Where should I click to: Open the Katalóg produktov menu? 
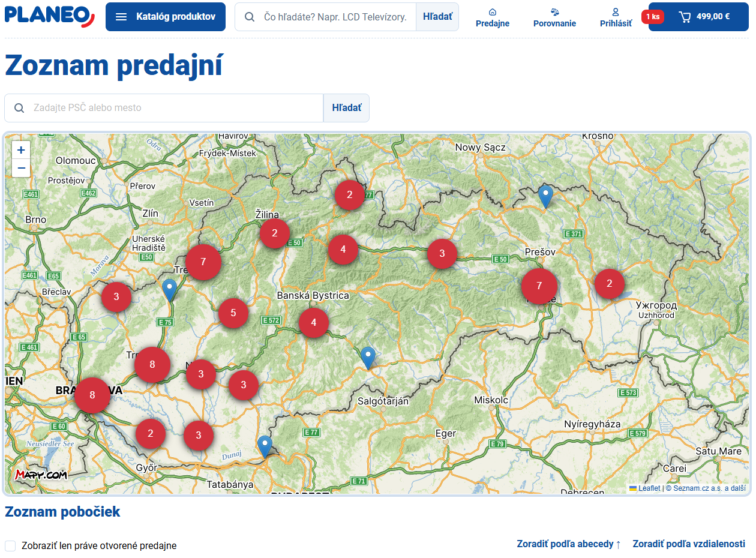(166, 17)
